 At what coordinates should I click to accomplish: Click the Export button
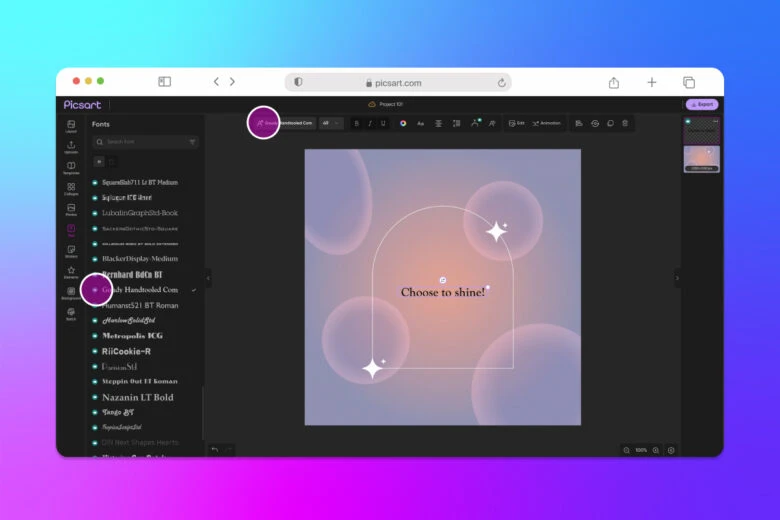coord(702,104)
